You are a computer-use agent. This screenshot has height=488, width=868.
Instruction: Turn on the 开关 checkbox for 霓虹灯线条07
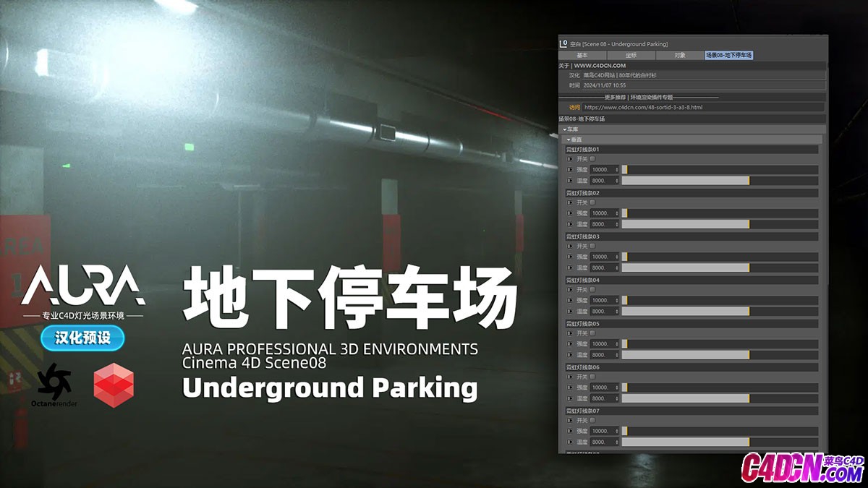point(593,420)
